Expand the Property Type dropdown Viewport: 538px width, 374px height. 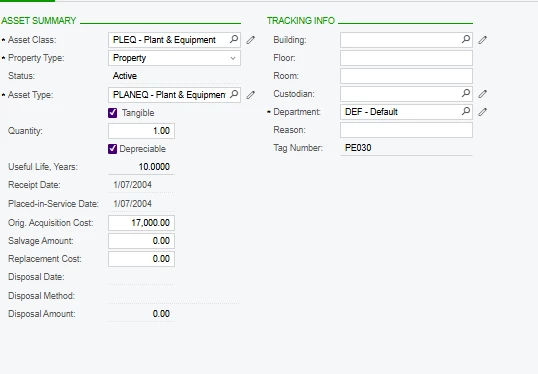tap(233, 58)
